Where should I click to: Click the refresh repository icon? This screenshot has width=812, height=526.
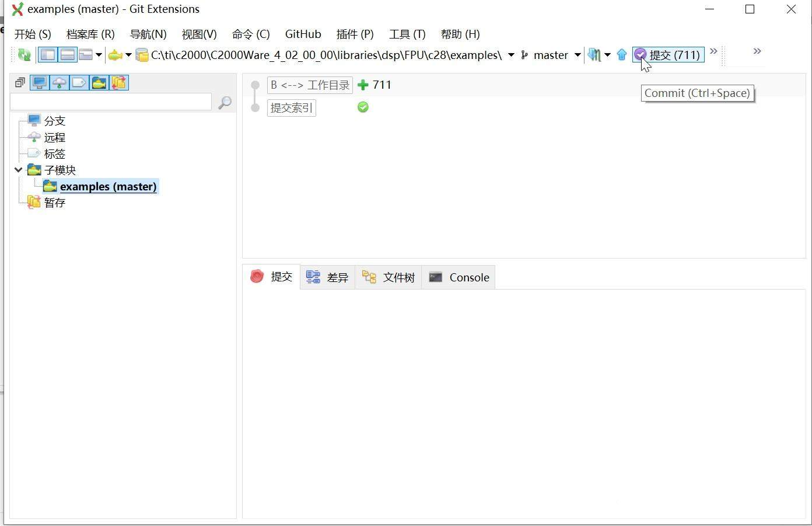24,55
